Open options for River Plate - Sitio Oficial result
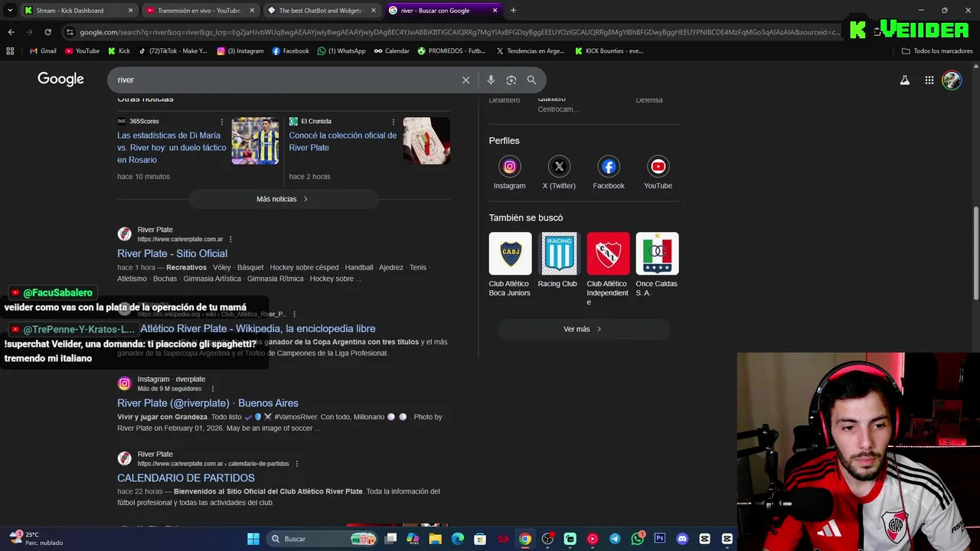980x551 pixels. point(230,240)
